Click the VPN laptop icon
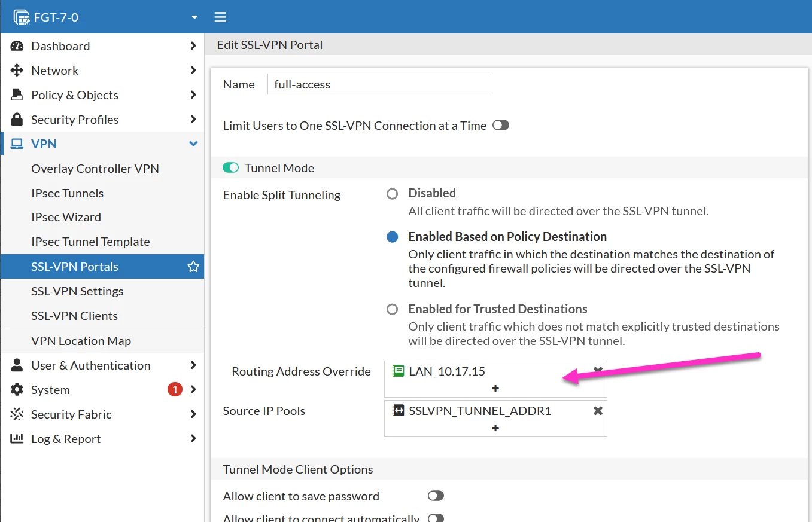812x522 pixels. point(17,144)
